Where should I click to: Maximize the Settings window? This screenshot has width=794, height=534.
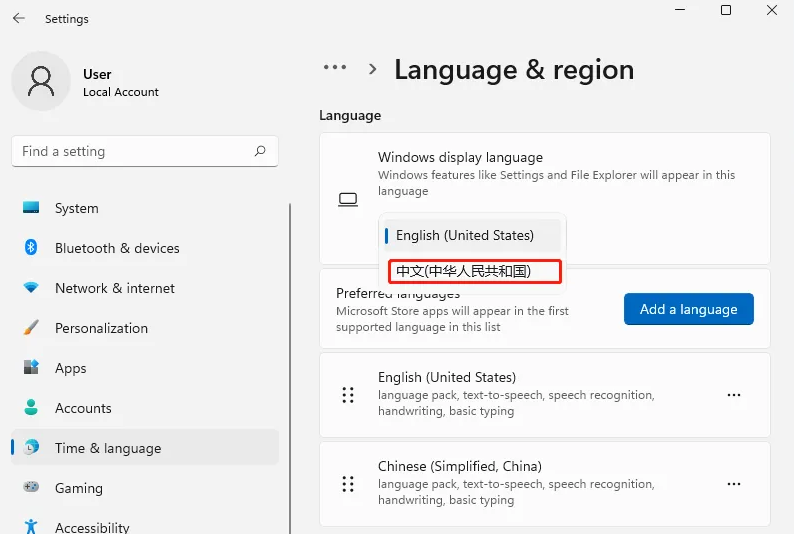[726, 10]
